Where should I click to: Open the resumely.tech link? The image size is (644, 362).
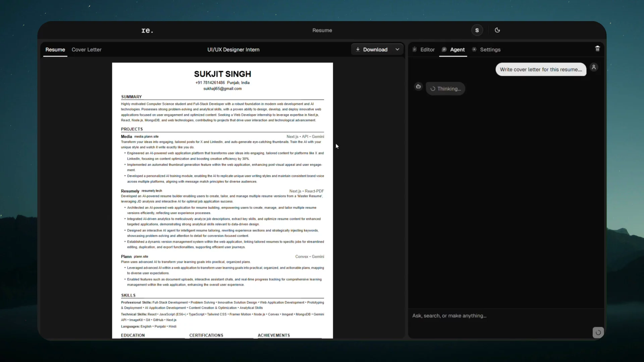coord(152,191)
